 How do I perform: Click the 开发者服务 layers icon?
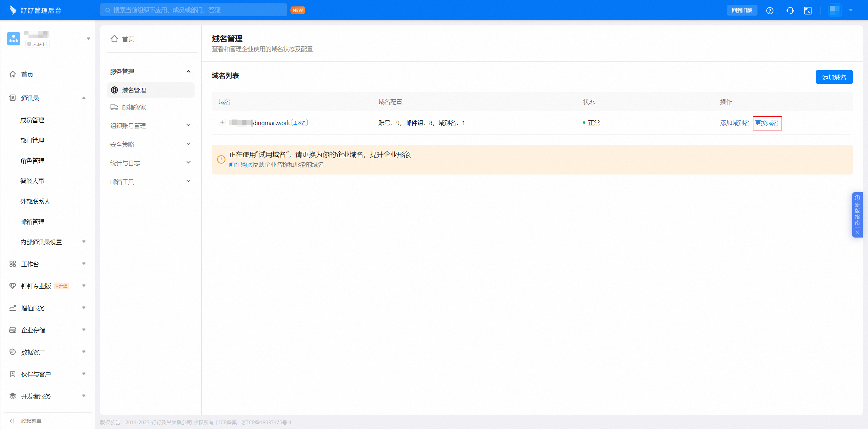(13, 396)
